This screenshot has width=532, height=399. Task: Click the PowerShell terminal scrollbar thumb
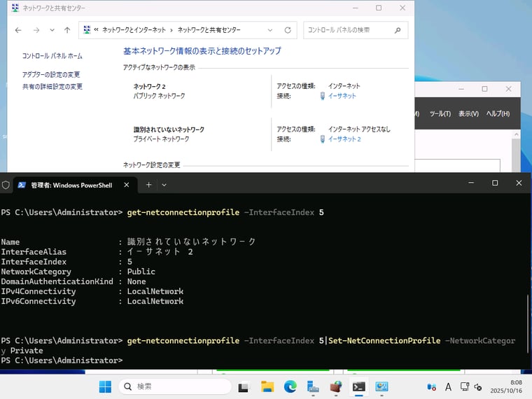pyautogui.click(x=527, y=323)
